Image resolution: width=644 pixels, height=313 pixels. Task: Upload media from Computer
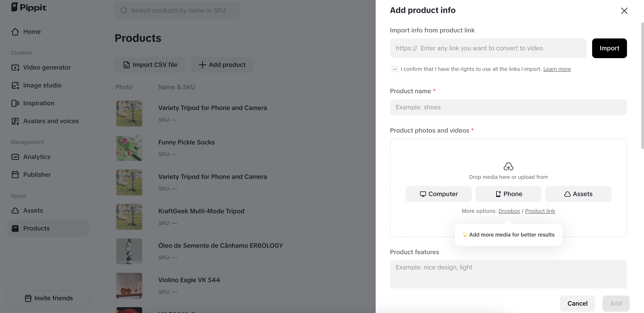click(438, 194)
